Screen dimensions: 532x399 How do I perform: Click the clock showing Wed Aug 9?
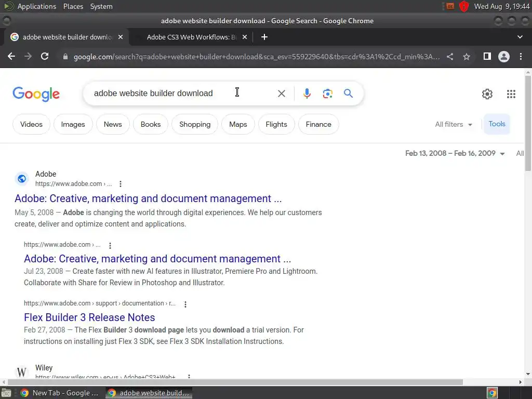click(502, 6)
